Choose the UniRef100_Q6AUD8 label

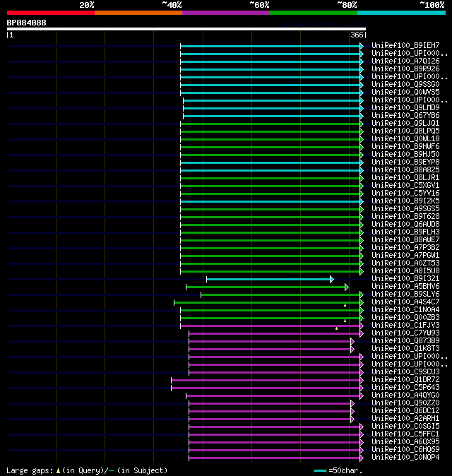[405, 225]
